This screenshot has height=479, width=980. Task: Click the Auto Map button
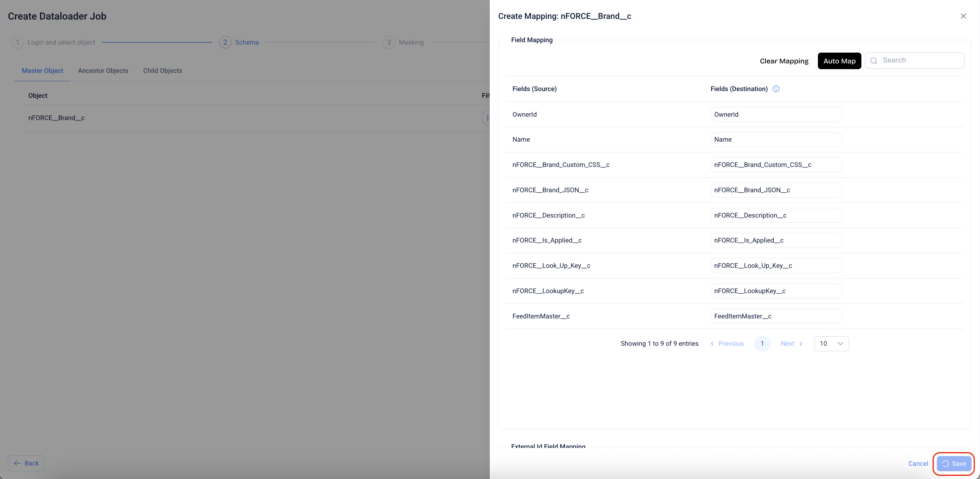(839, 61)
